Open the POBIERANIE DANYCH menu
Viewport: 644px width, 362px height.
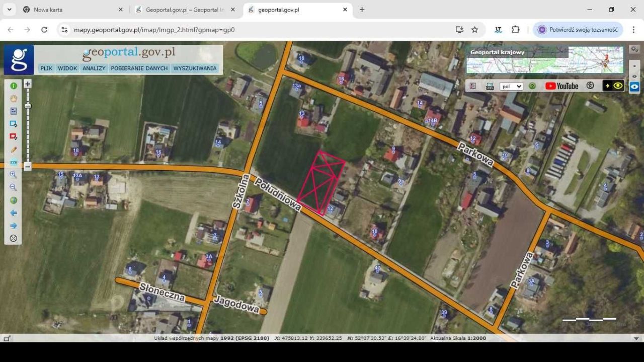point(139,68)
